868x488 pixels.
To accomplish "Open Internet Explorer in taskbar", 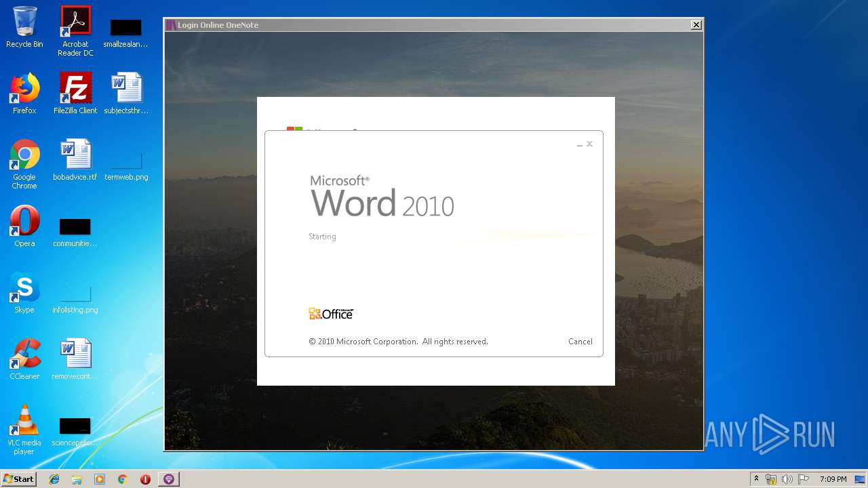I will tap(54, 479).
